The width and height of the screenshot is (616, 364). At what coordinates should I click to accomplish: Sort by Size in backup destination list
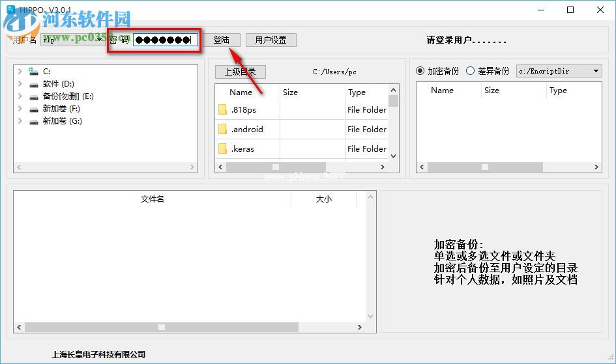pos(492,91)
